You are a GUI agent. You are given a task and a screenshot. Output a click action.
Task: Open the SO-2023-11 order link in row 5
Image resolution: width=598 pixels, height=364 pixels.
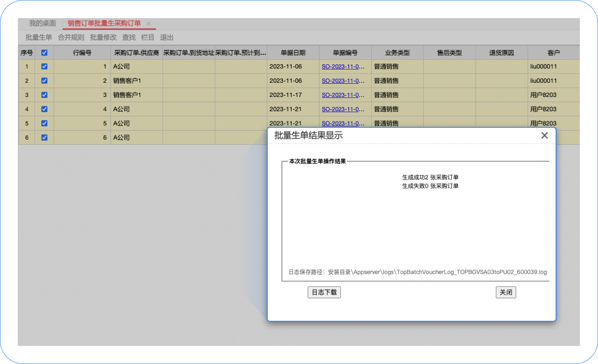(343, 124)
